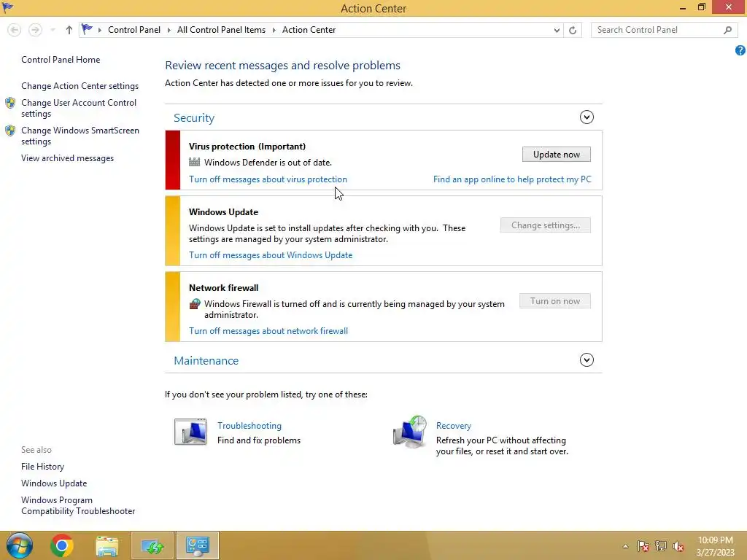
Task: Open the Recovery link
Action: [454, 426]
